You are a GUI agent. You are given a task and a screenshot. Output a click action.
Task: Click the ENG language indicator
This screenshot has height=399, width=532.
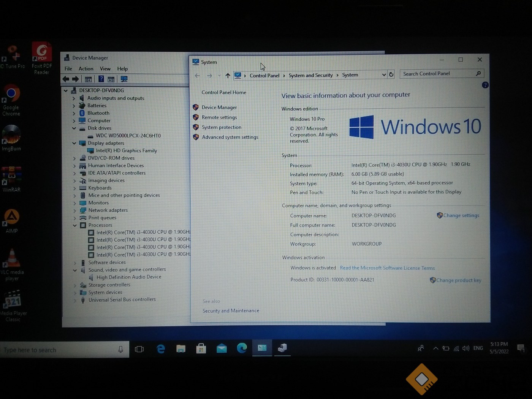point(478,348)
